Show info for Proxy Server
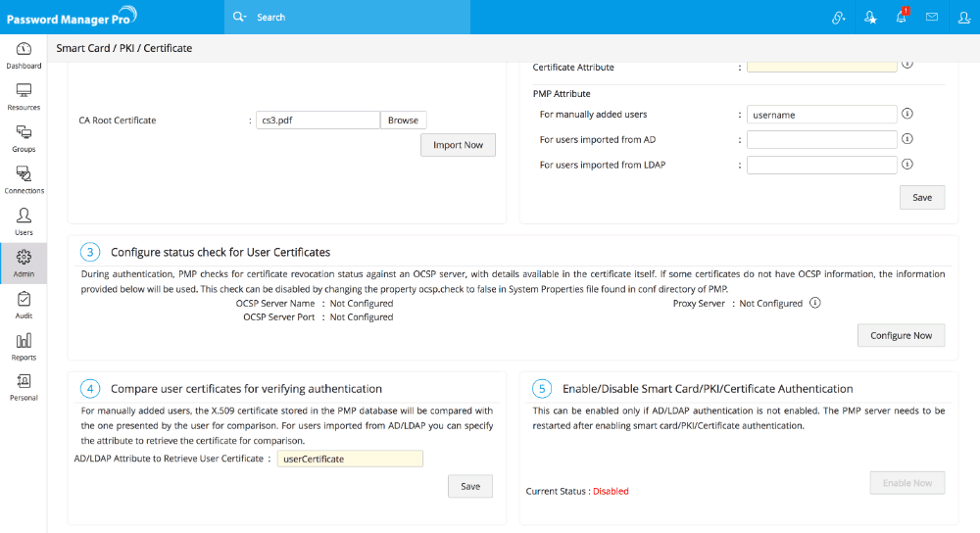Image resolution: width=980 pixels, height=533 pixels. (x=815, y=304)
